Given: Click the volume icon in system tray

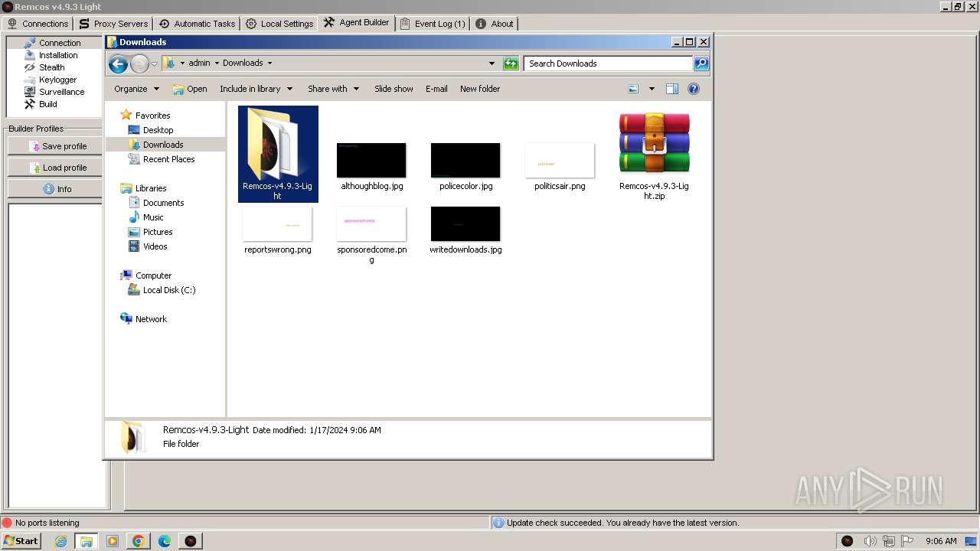Looking at the screenshot, I should [x=871, y=541].
